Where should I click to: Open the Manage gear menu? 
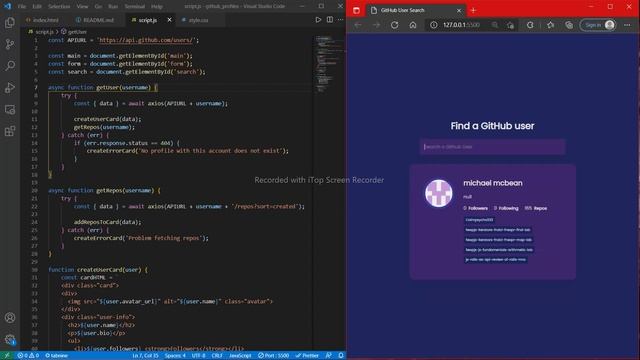(10, 339)
